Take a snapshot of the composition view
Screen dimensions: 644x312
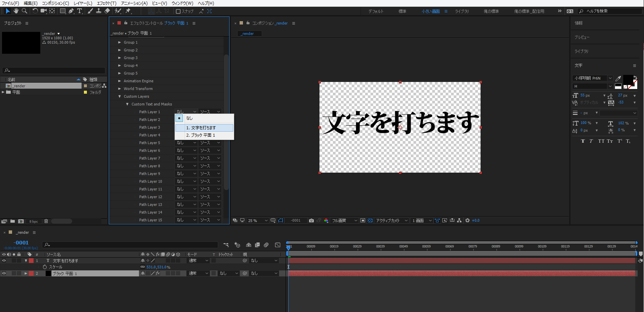tap(311, 221)
